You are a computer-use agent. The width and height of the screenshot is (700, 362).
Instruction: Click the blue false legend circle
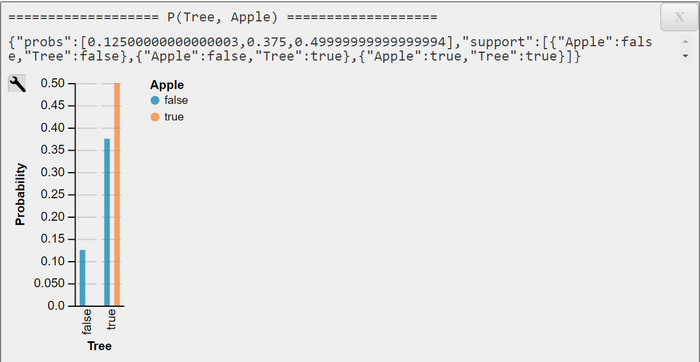coord(155,100)
